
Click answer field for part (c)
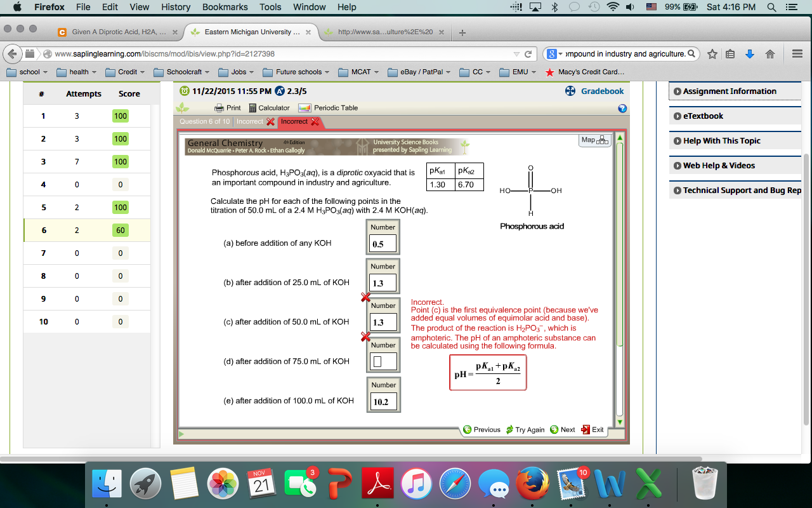[x=383, y=323]
